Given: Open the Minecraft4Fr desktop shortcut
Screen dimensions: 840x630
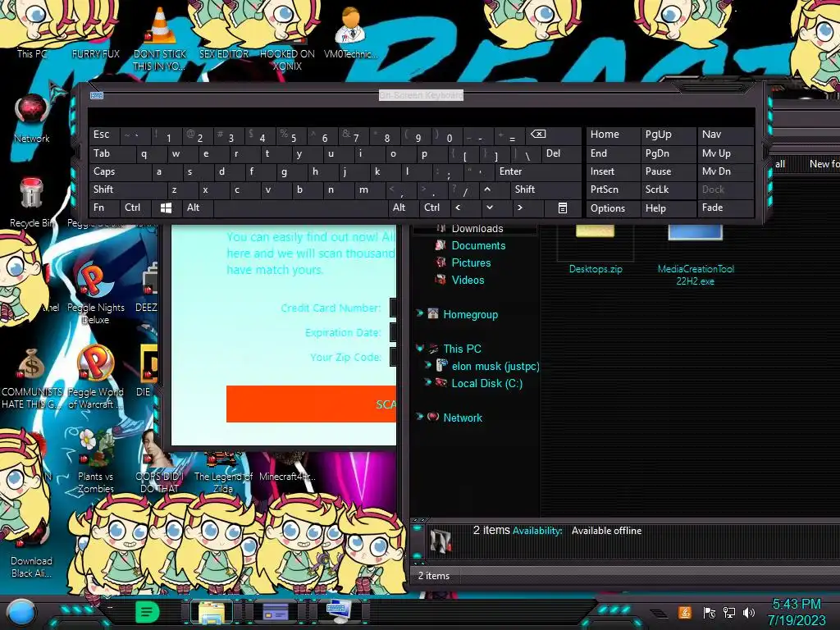Looking at the screenshot, I should pos(287,468).
